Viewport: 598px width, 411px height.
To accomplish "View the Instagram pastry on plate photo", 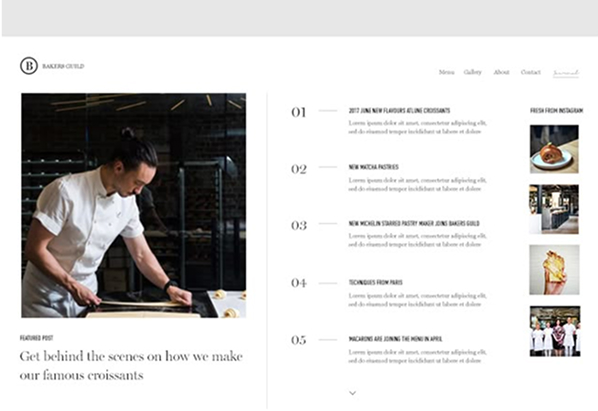I will click(x=554, y=149).
